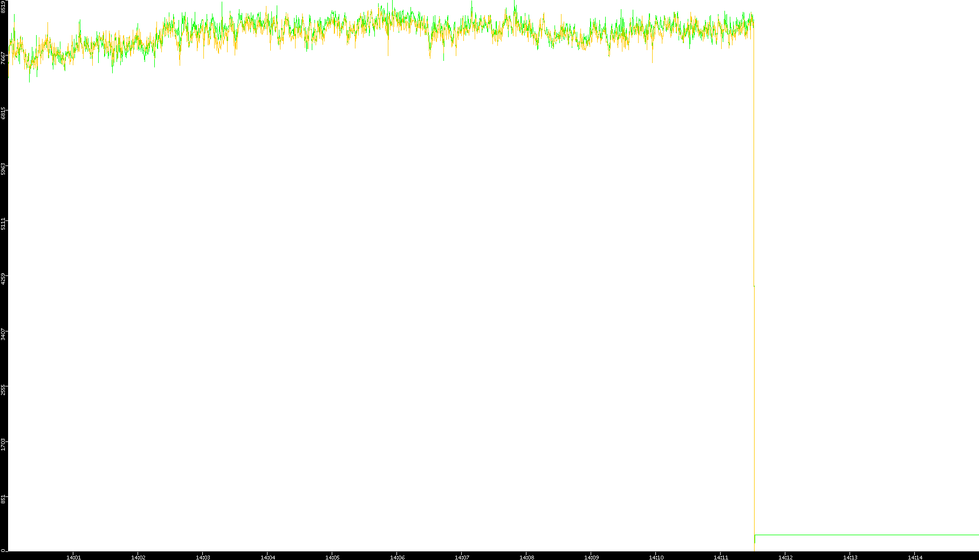The height and width of the screenshot is (560, 979).
Task: Click the flat green line after drop
Action: tap(863, 535)
